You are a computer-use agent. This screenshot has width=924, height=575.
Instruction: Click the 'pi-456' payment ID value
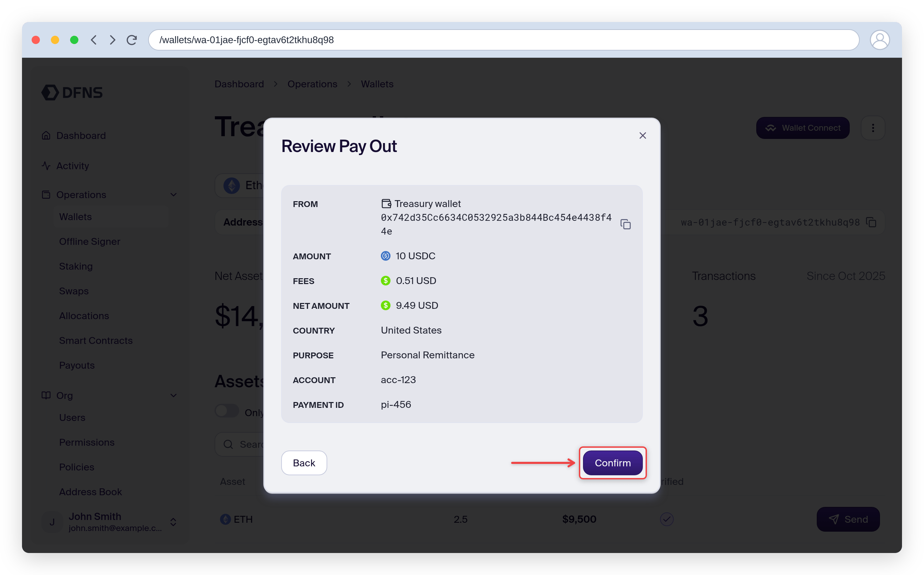coord(396,405)
